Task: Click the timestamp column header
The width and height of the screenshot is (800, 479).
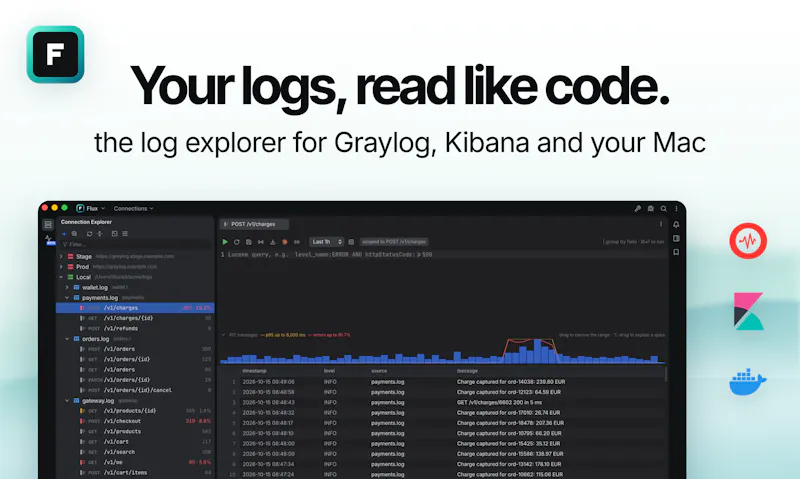Action: pos(255,371)
